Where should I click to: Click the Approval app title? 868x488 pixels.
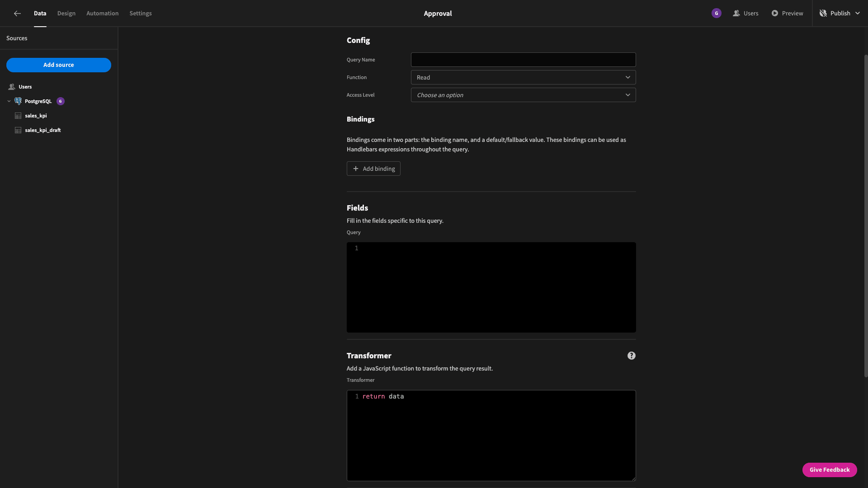coord(438,14)
